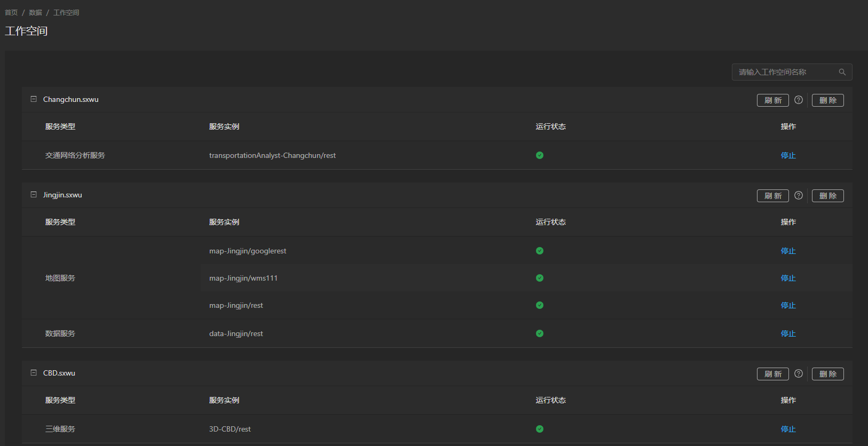The height and width of the screenshot is (446, 868).
Task: Click green status icon for transportationAnalyst-Changchun/rest
Action: pyautogui.click(x=540, y=155)
